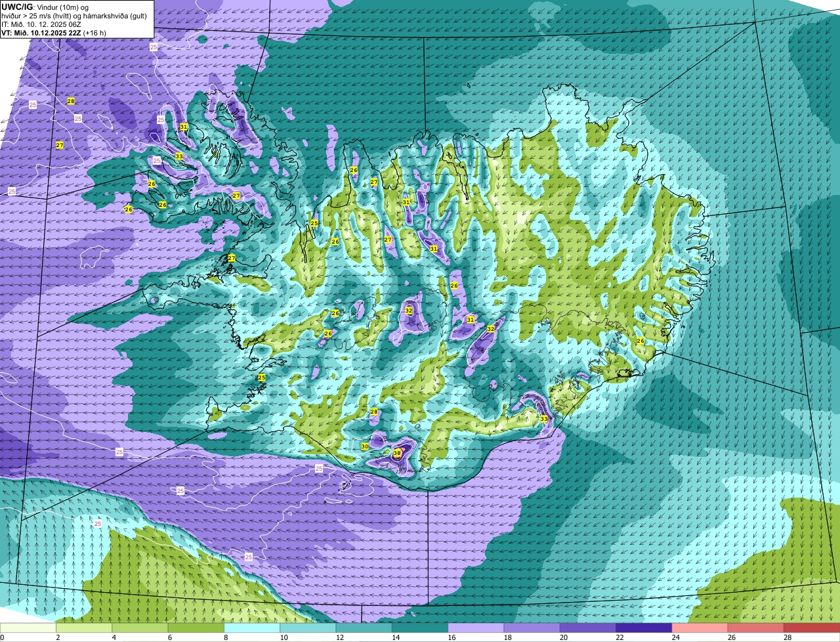
Task: Click the '4' tick label on the color scale
Action: click(x=114, y=637)
